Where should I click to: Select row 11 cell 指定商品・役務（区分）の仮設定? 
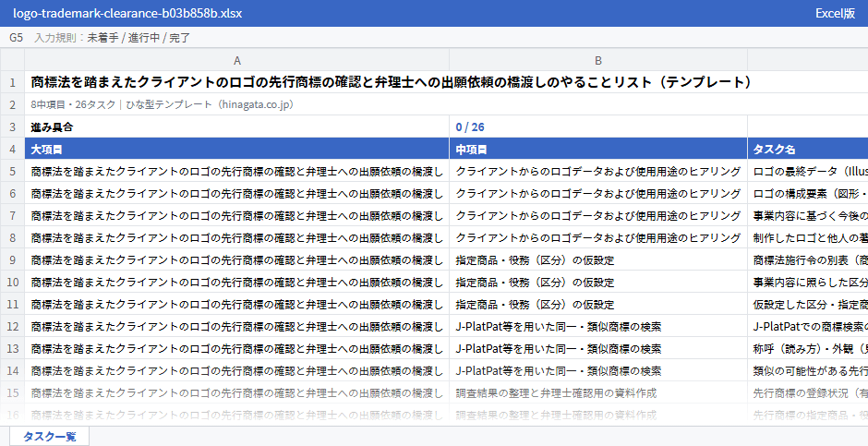coord(597,304)
